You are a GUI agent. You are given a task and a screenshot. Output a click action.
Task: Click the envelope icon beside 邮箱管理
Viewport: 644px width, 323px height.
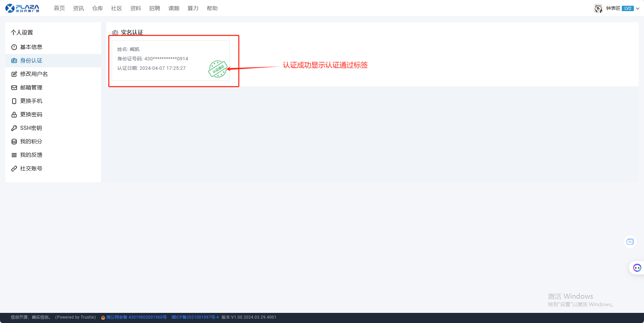point(14,88)
